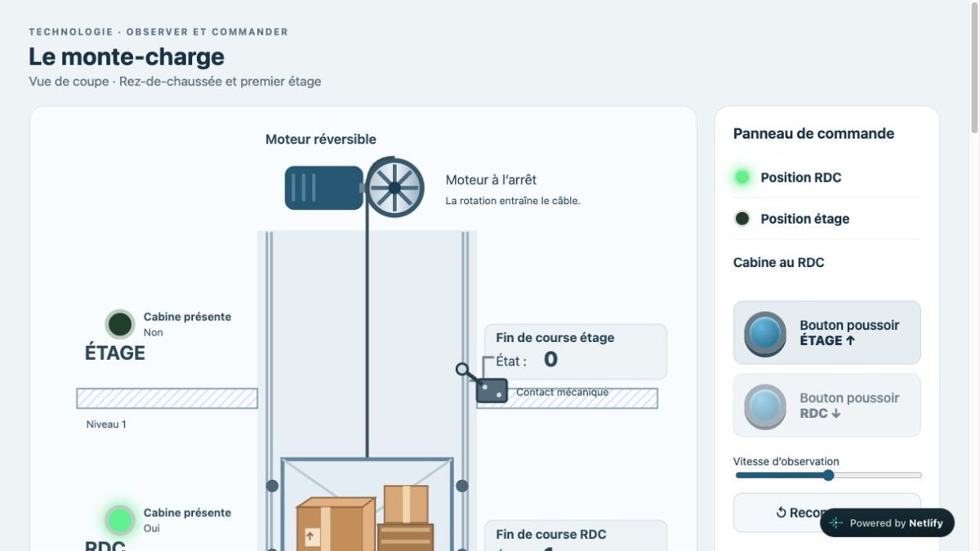Image resolution: width=980 pixels, height=551 pixels.
Task: Click the large cardboard box with arrow label
Action: coord(335,524)
